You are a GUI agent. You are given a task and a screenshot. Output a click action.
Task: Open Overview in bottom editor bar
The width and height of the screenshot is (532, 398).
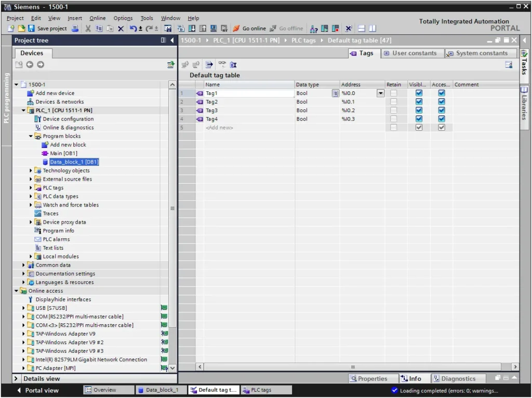click(x=109, y=390)
